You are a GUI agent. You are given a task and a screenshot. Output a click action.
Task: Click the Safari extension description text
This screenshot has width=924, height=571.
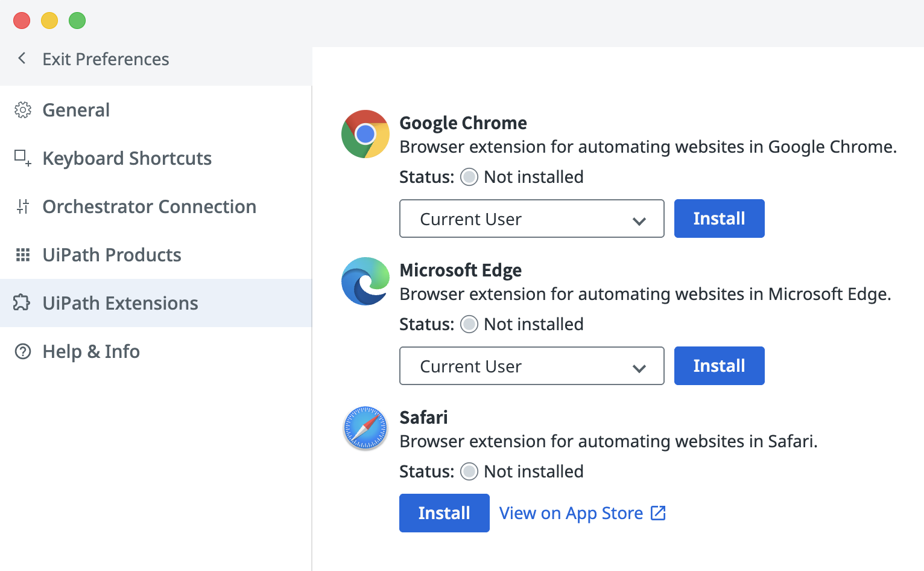609,442
